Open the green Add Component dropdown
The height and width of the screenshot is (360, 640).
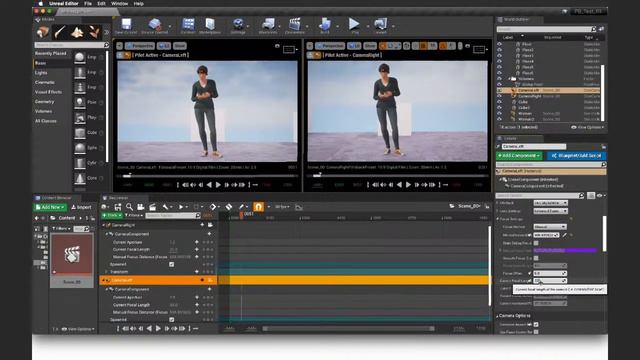click(519, 156)
